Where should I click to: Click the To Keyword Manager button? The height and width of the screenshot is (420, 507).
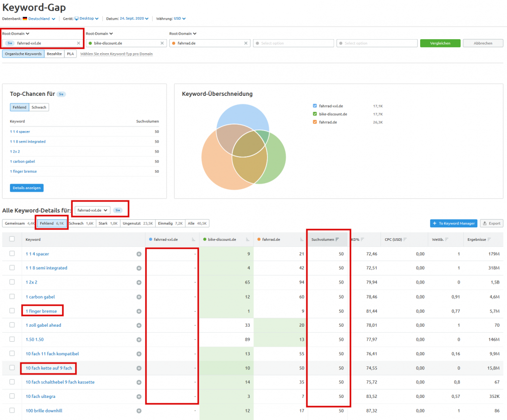pyautogui.click(x=454, y=223)
